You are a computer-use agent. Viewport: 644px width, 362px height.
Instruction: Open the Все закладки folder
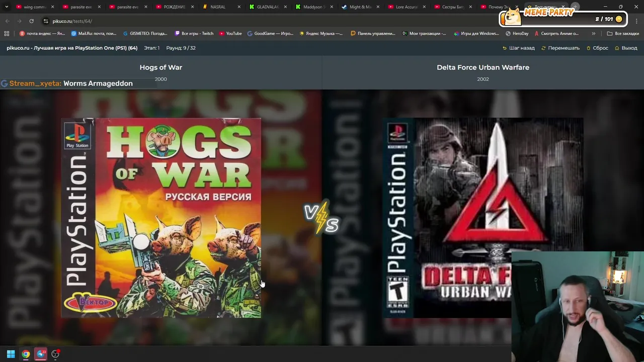pyautogui.click(x=623, y=34)
